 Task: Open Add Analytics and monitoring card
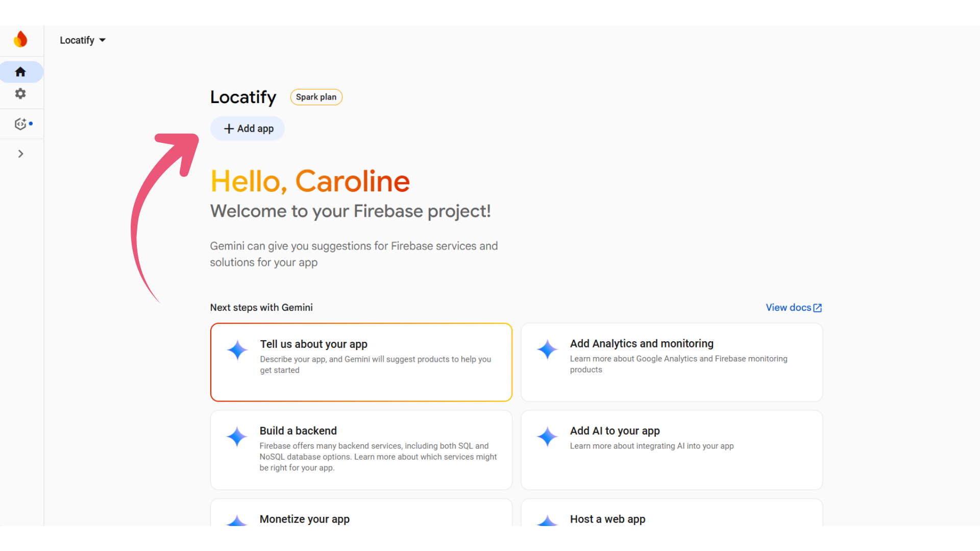coord(672,362)
